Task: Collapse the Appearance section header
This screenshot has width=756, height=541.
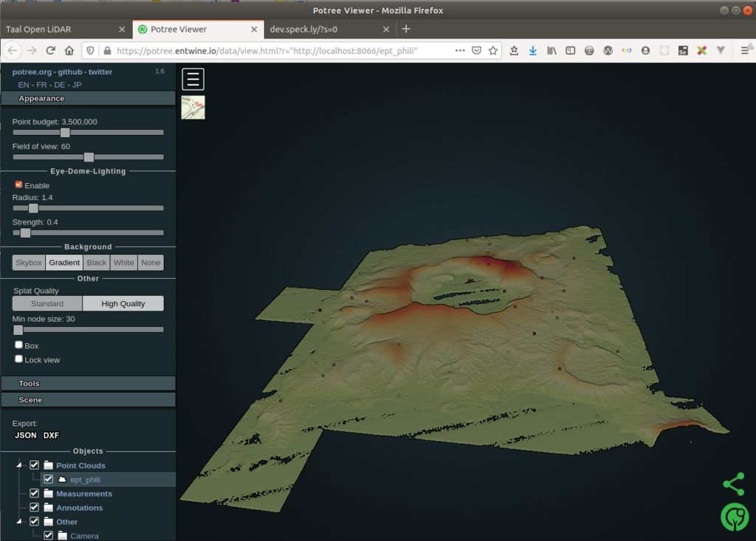Action: [89, 98]
